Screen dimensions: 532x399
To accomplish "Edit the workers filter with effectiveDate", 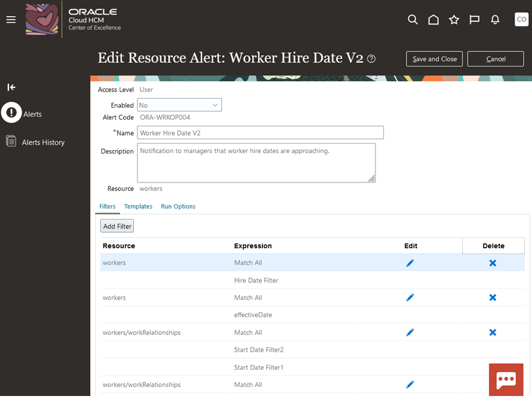I will click(x=410, y=297).
